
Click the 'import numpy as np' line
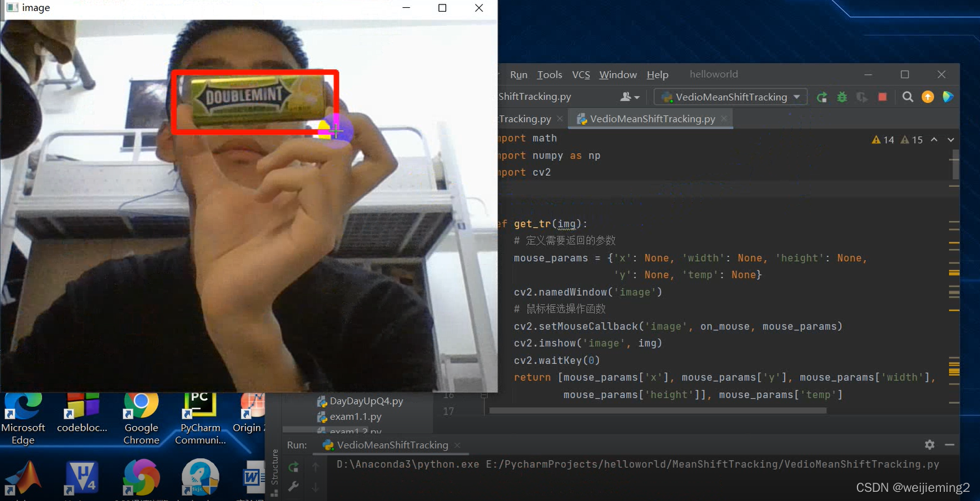point(549,156)
